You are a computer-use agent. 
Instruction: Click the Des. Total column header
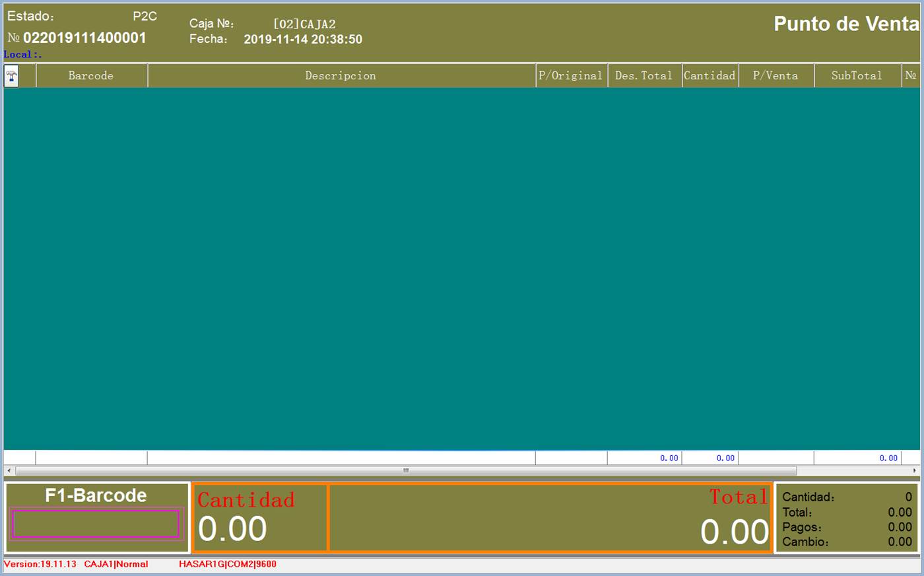pyautogui.click(x=643, y=76)
